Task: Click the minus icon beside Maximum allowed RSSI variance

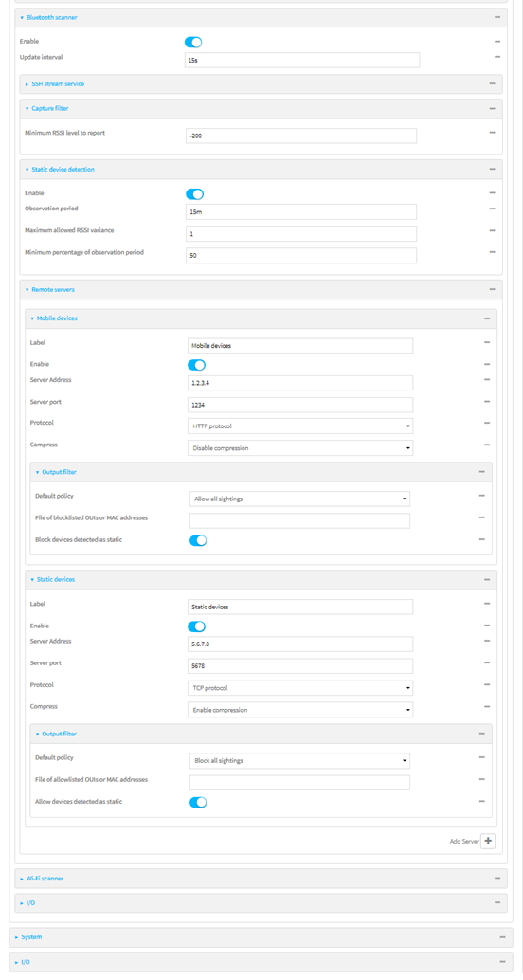Action: [493, 230]
